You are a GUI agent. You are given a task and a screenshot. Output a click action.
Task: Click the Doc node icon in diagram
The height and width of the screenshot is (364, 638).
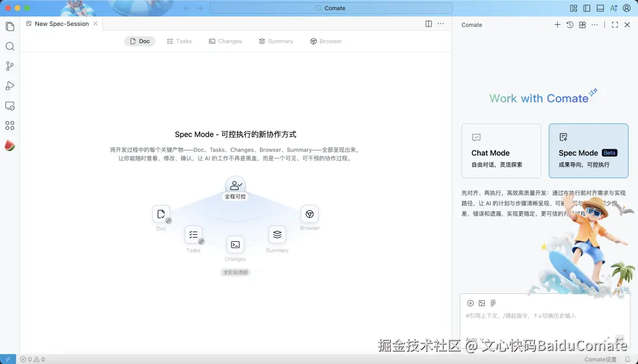click(161, 214)
